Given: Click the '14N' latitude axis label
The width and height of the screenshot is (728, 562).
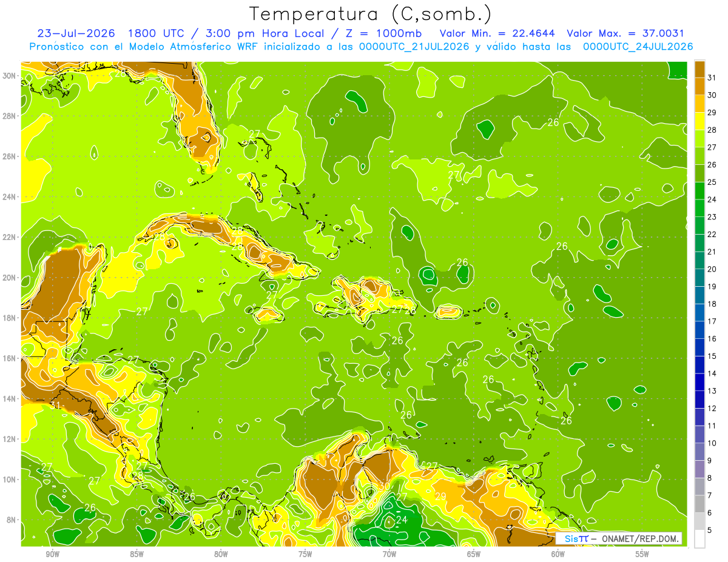Looking at the screenshot, I should click(9, 398).
